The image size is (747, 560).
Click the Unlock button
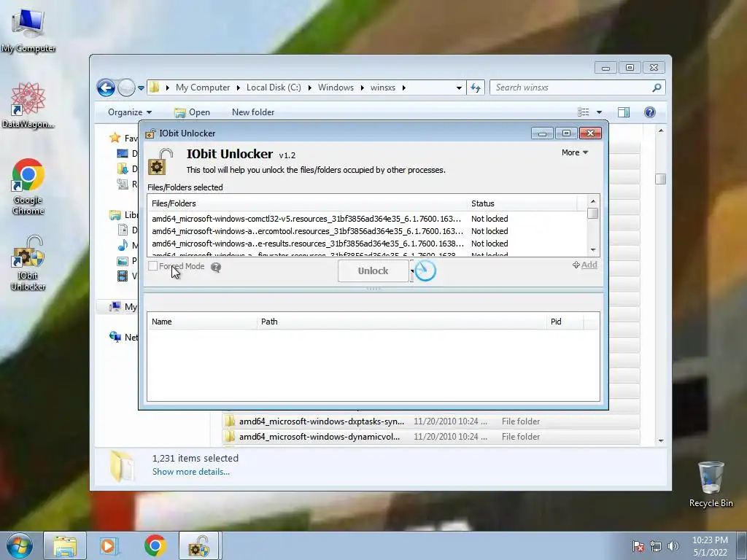coord(373,271)
